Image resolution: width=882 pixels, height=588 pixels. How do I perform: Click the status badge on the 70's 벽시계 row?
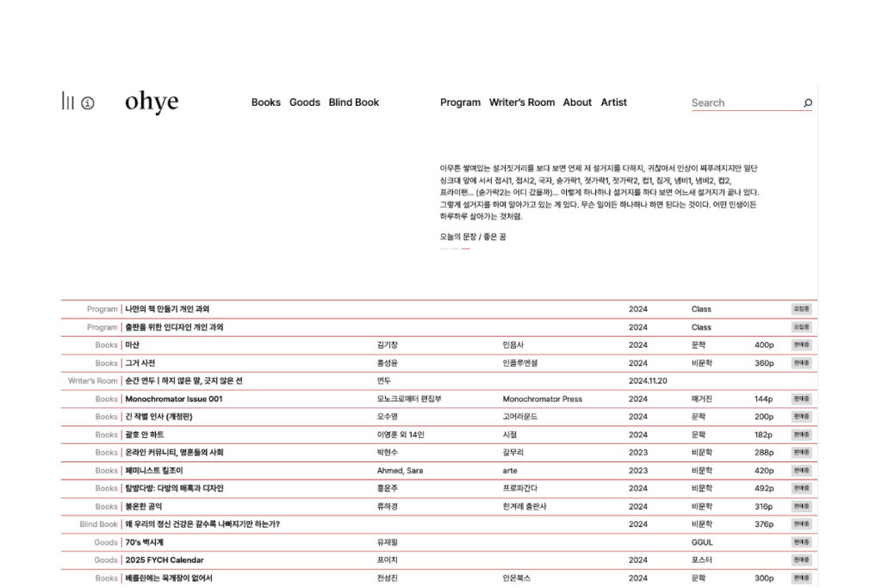click(x=801, y=542)
